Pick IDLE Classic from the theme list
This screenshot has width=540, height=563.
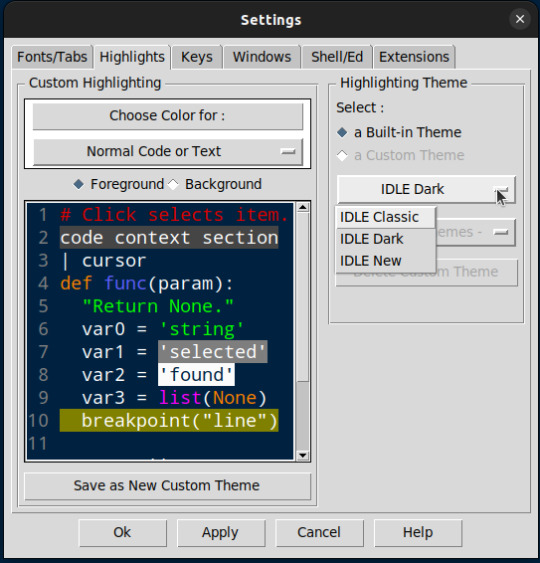[385, 217]
